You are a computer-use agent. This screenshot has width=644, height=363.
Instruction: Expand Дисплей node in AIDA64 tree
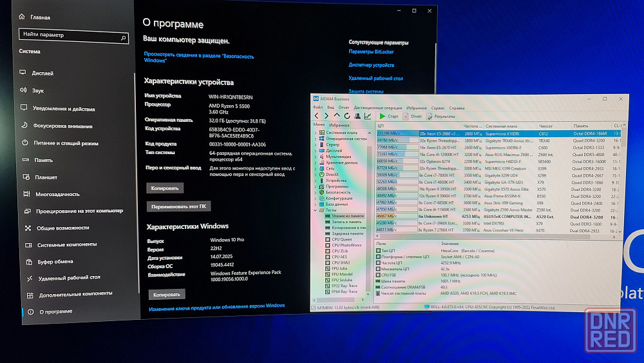(x=316, y=150)
